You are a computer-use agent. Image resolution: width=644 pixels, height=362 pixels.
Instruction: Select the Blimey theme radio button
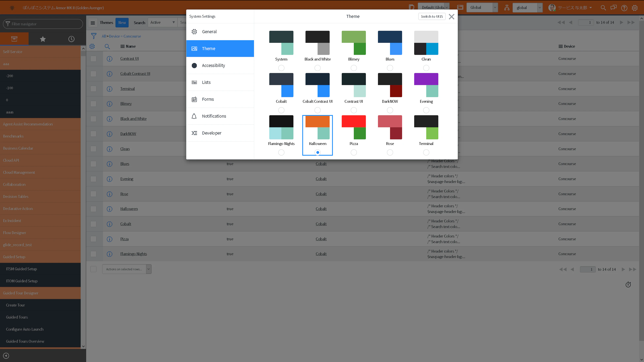[354, 68]
